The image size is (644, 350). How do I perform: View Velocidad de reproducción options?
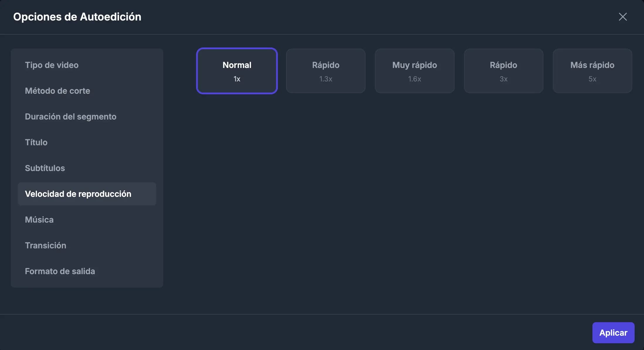click(x=78, y=194)
